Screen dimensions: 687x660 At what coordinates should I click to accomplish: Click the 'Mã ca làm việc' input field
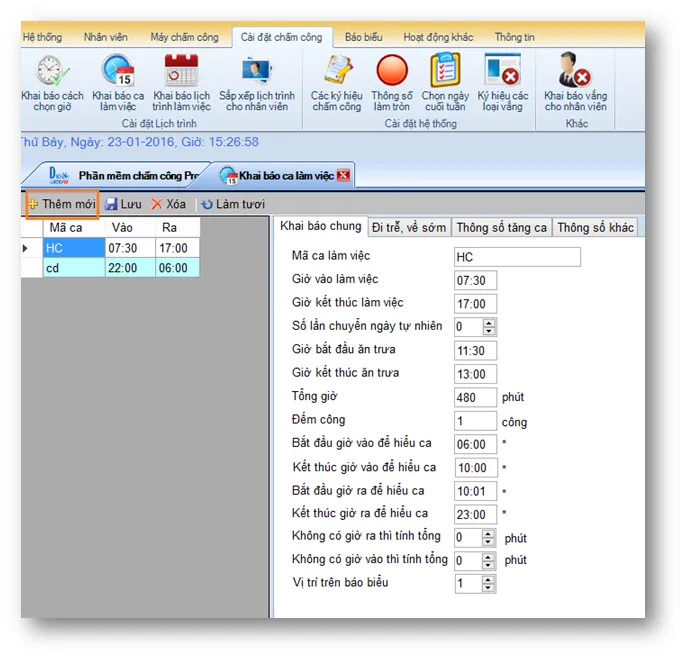click(516, 257)
